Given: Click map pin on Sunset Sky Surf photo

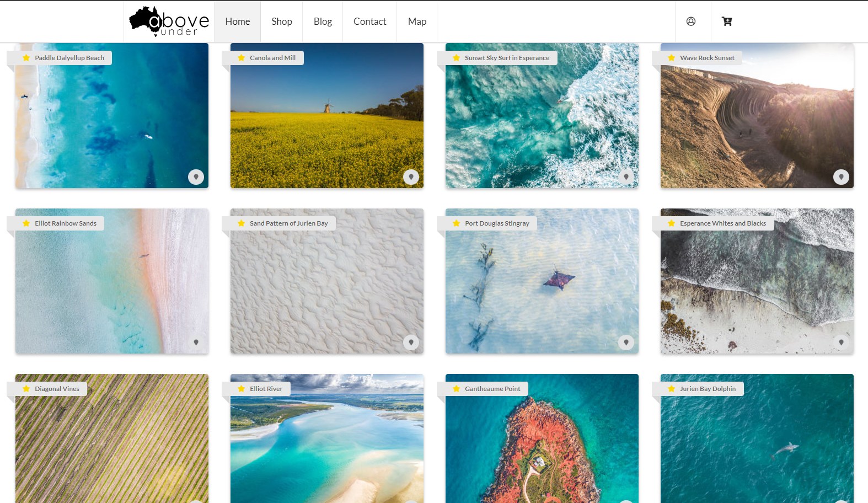Looking at the screenshot, I should click(626, 177).
